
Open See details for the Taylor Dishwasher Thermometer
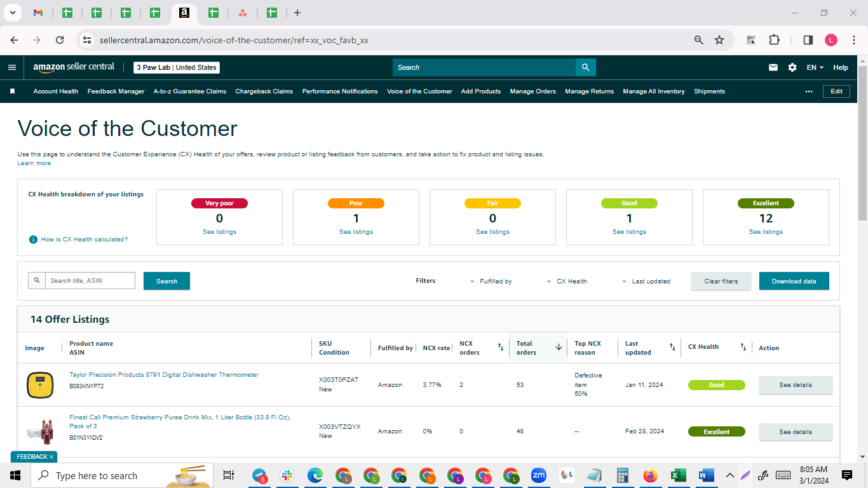coord(796,385)
